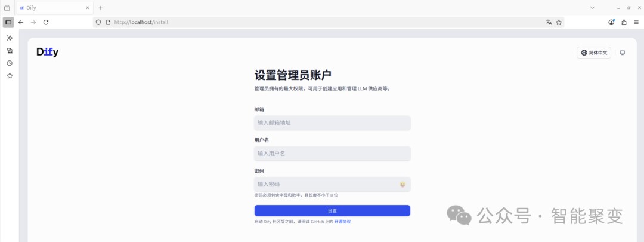Open history sidebar clock icon

click(x=10, y=63)
